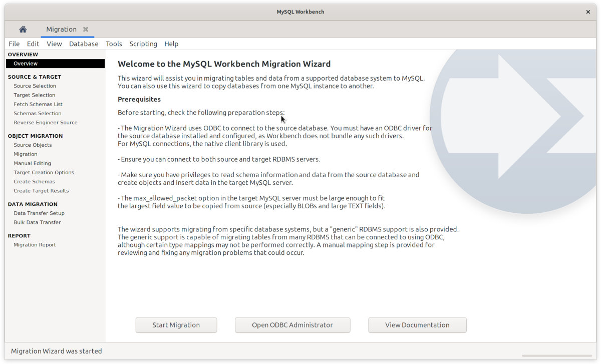The image size is (601, 364).
Task: Click Open ODBC Administrator button
Action: pos(292,325)
